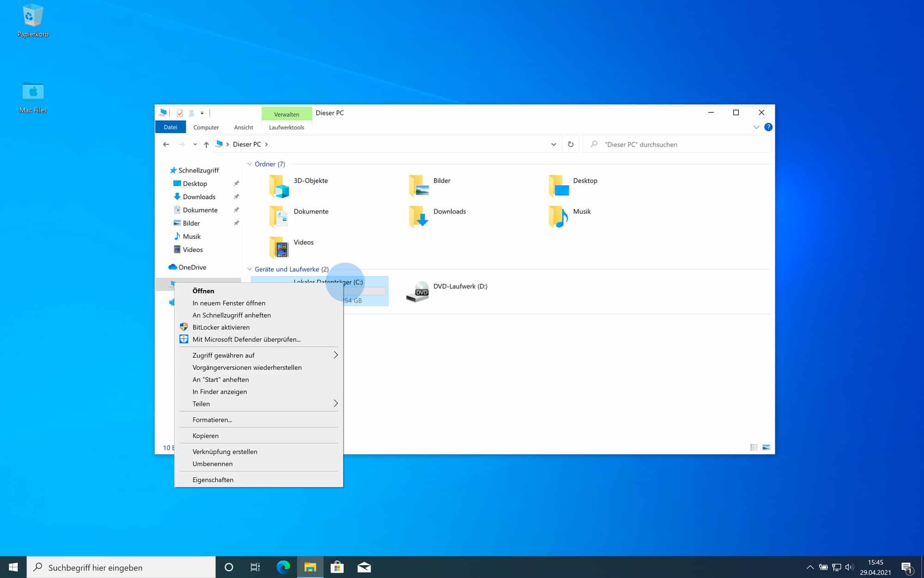Open recent locations dropdown arrow
The image size is (924, 578).
195,144
